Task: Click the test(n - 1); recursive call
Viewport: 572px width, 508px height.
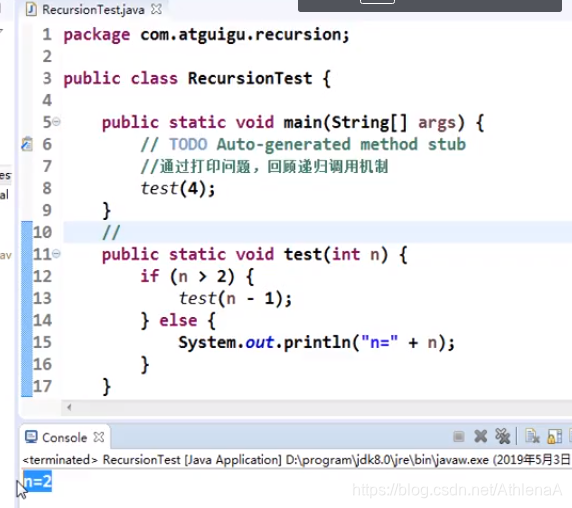Action: point(235,298)
